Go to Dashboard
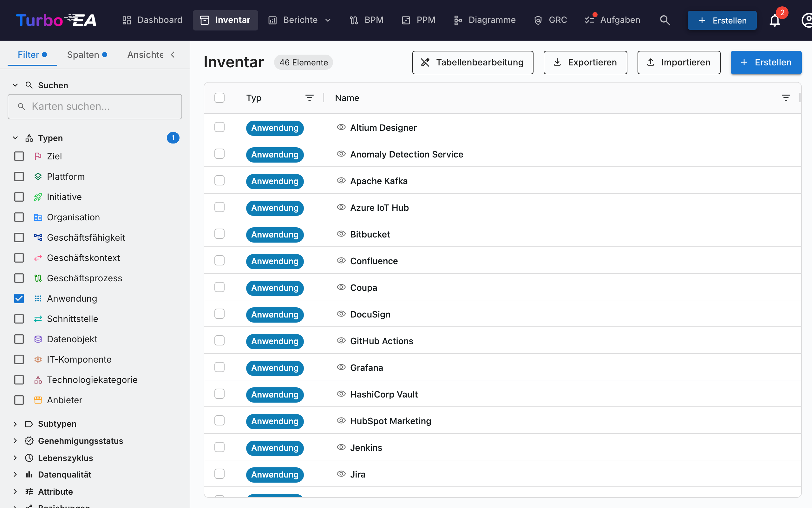This screenshot has height=508, width=812. [152, 20]
